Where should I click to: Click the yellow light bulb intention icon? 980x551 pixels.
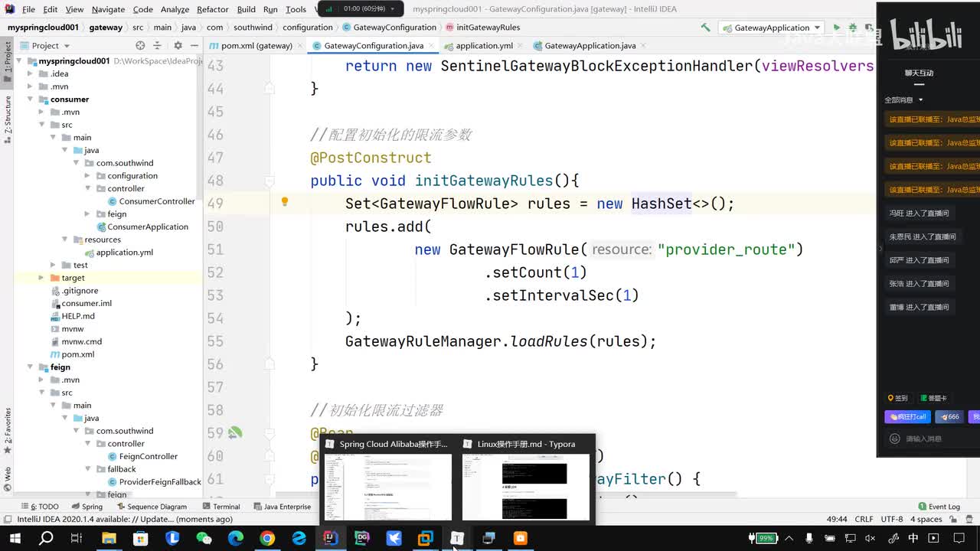point(285,203)
